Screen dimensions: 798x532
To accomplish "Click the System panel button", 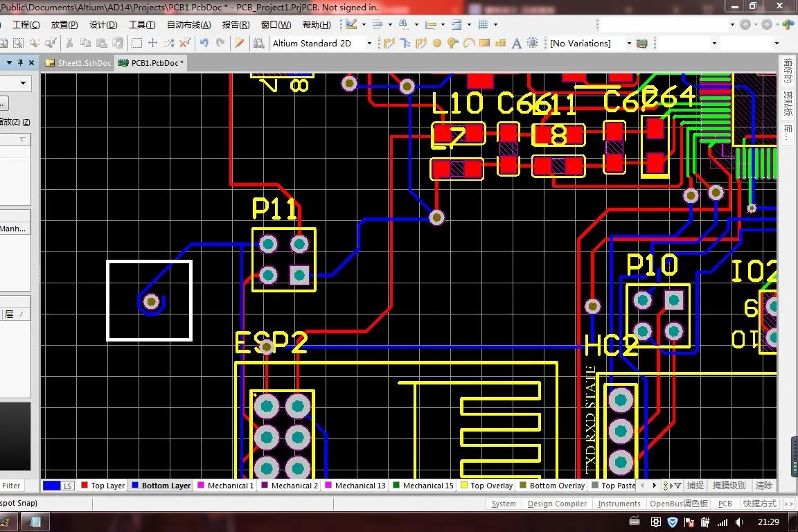I will point(504,504).
